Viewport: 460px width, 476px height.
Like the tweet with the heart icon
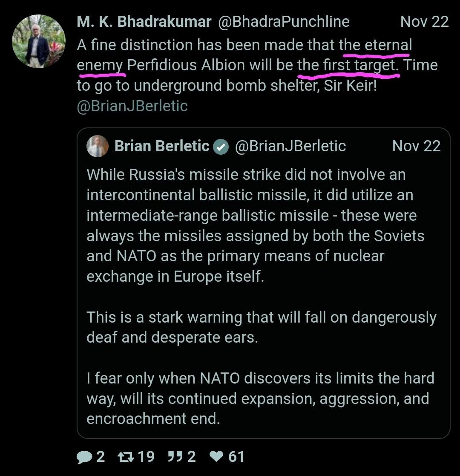click(217, 457)
